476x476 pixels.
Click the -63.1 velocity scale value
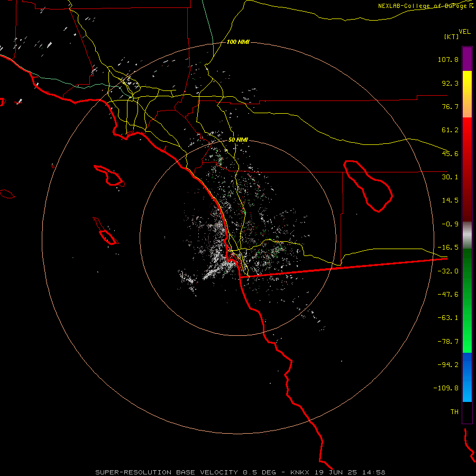click(x=448, y=318)
